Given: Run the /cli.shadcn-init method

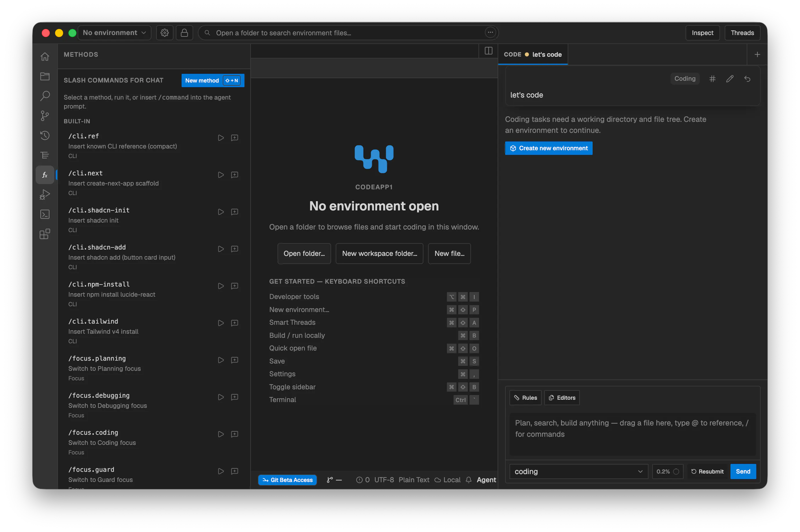Looking at the screenshot, I should (x=221, y=212).
